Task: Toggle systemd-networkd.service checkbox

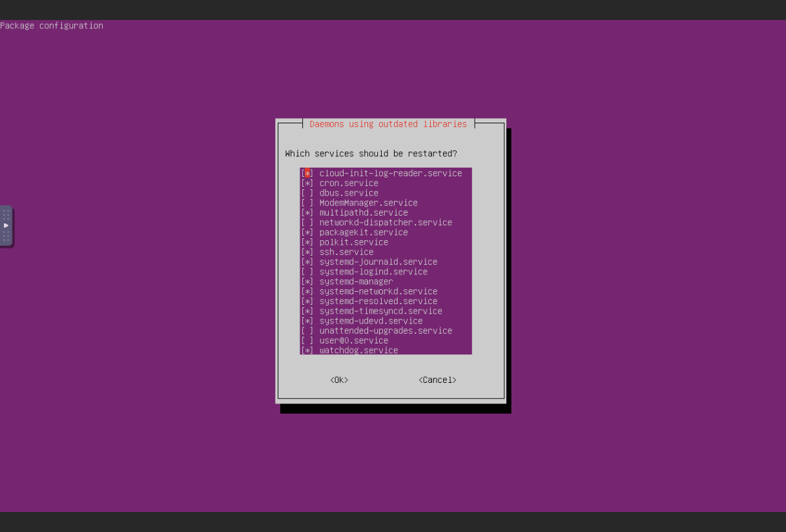Action: tap(307, 291)
